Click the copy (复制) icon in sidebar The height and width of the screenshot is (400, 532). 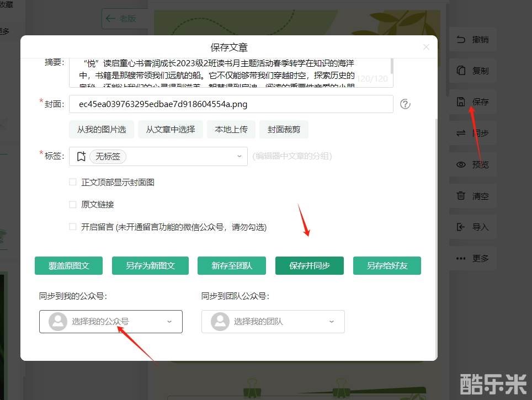click(461, 71)
